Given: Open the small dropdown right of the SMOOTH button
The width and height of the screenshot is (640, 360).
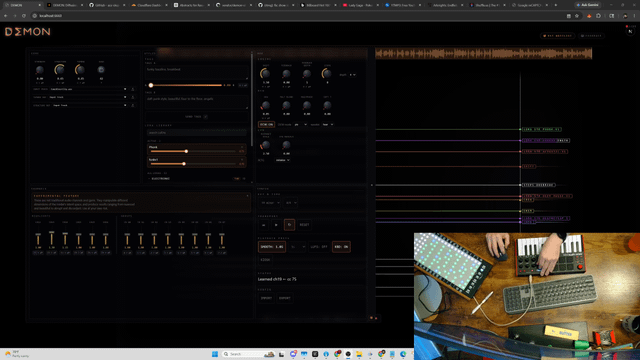Looking at the screenshot, I should [298, 247].
